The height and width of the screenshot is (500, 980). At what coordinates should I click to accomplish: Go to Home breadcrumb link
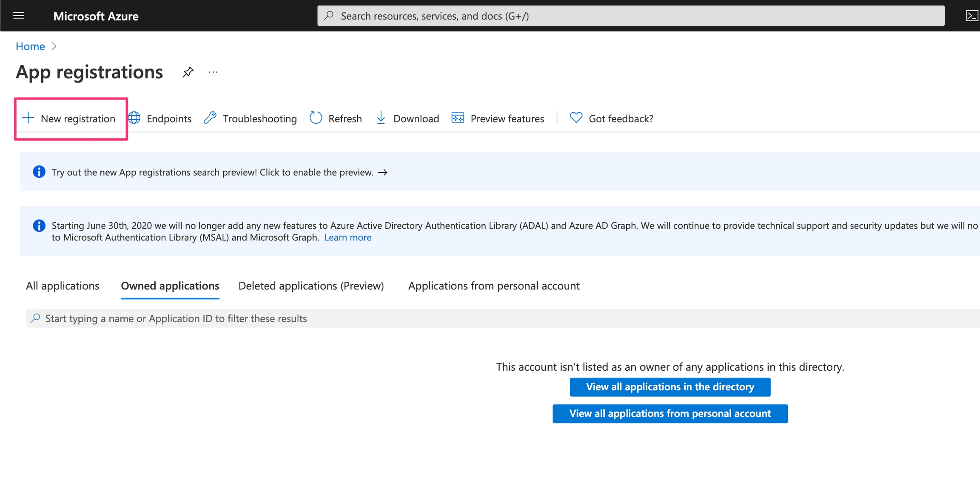[30, 46]
